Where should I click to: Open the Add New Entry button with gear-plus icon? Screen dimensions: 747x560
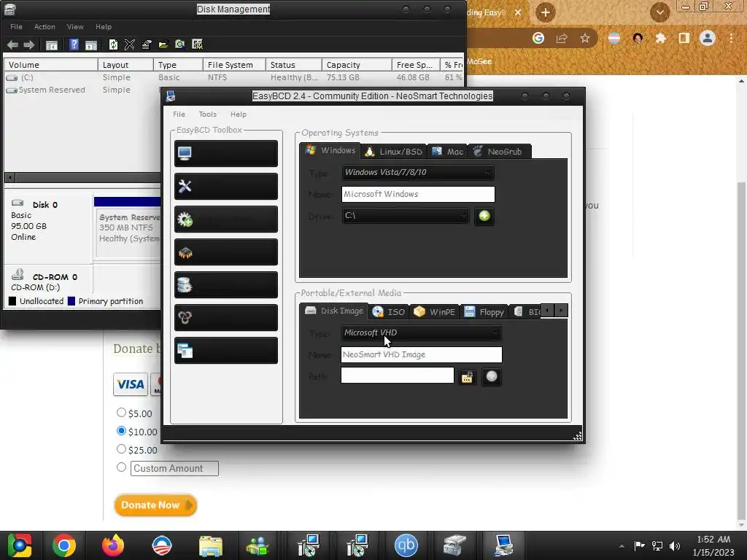(226, 219)
